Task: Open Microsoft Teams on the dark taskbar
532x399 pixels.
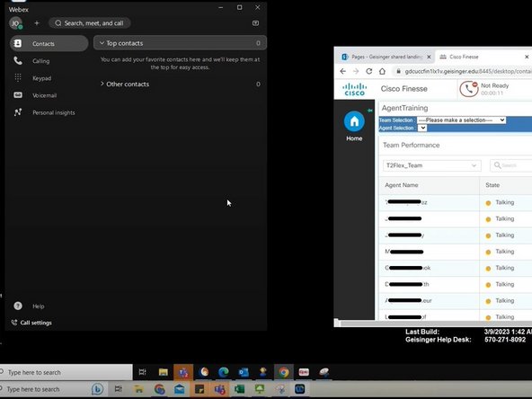Action: [183, 372]
